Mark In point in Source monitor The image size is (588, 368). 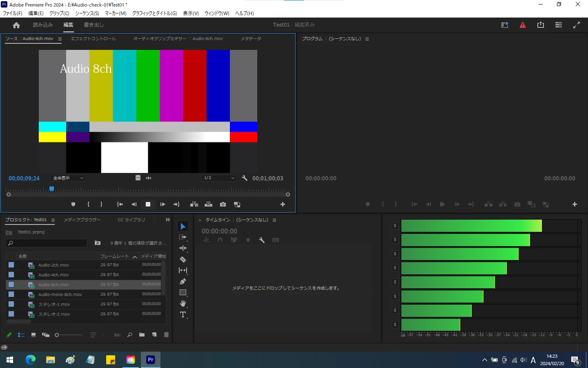(88, 204)
